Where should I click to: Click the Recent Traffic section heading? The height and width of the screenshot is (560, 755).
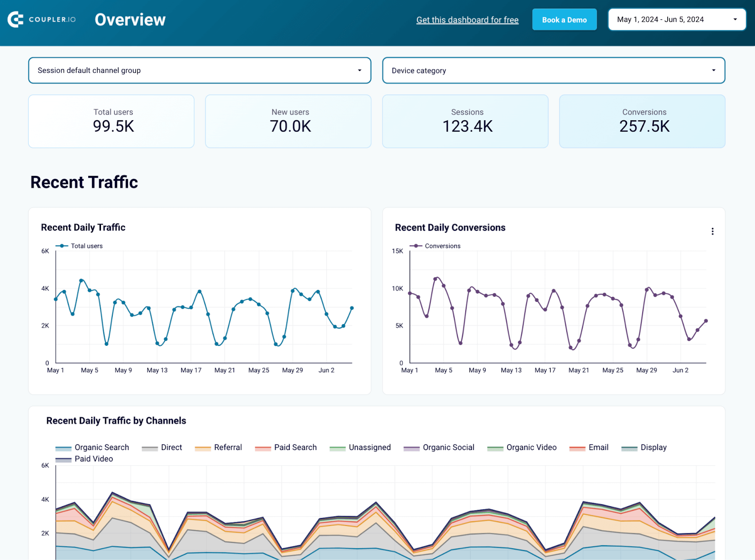point(84,182)
